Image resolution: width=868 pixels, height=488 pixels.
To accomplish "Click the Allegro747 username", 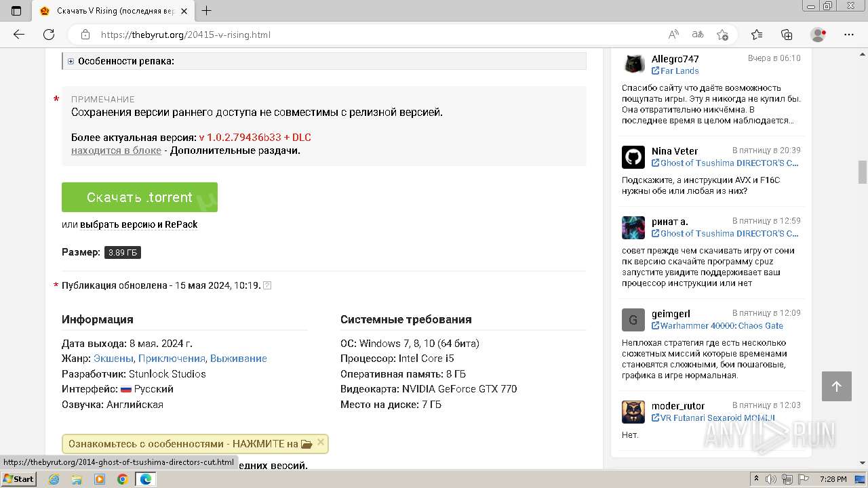I will click(x=675, y=59).
